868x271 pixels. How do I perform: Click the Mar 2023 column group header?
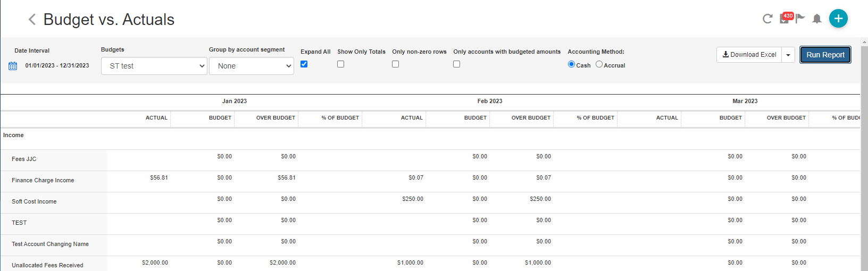(x=745, y=101)
